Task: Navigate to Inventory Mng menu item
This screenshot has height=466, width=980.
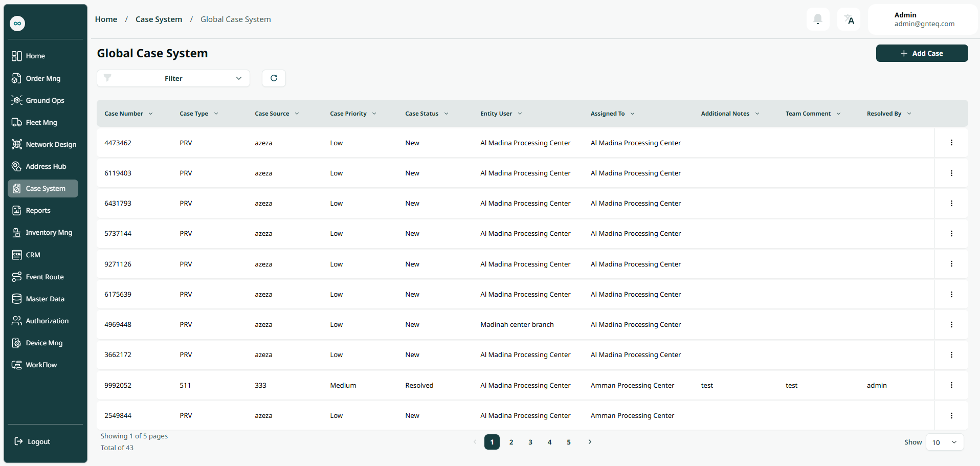Action: (49, 233)
